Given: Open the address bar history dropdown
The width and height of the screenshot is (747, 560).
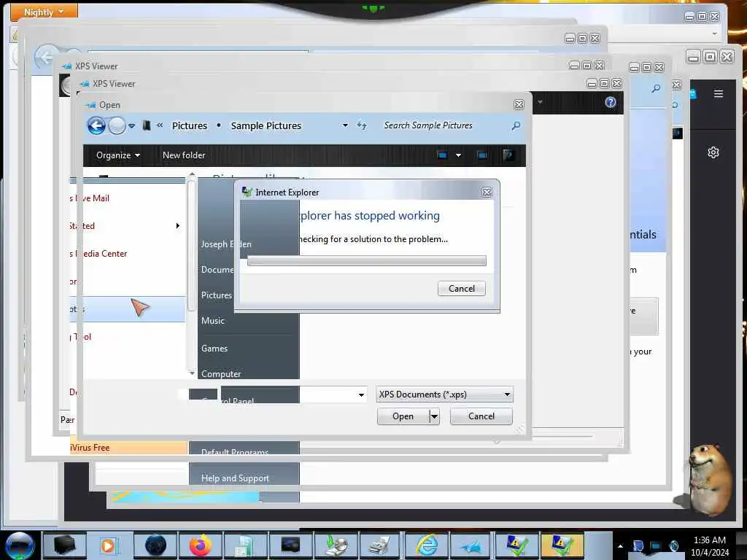Looking at the screenshot, I should 345,125.
